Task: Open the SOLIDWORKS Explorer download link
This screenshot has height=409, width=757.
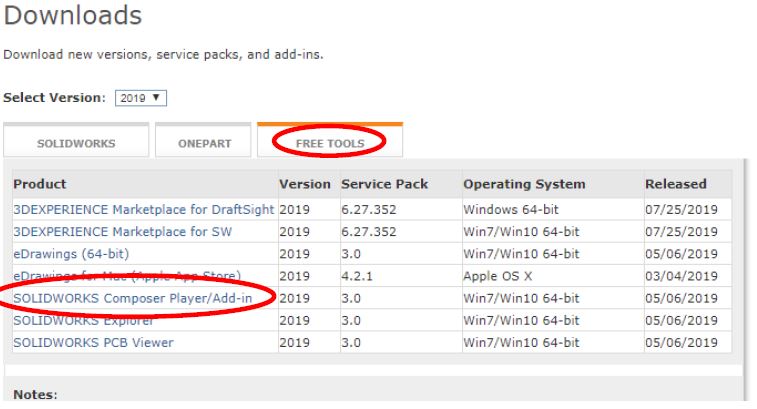Action: point(84,321)
